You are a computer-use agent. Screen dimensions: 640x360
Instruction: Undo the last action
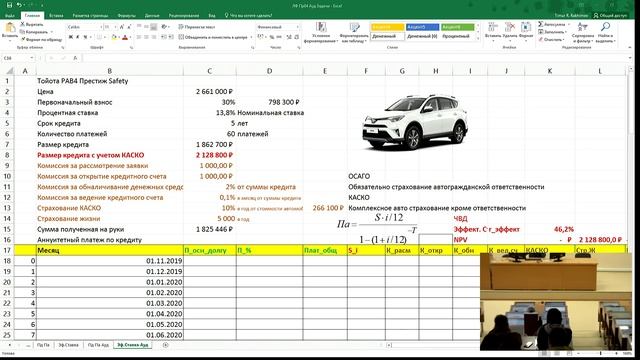point(19,5)
